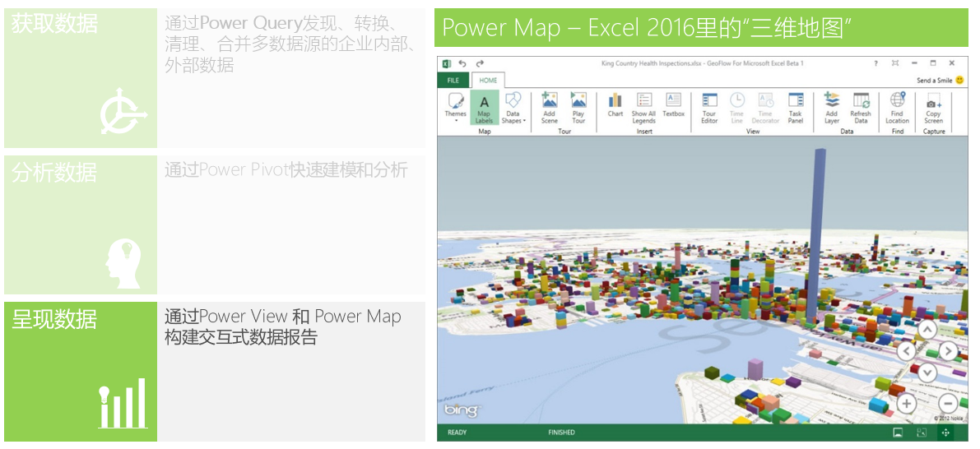Screen dimensions: 980x449
Task: Open the FILE tab
Action: (453, 81)
